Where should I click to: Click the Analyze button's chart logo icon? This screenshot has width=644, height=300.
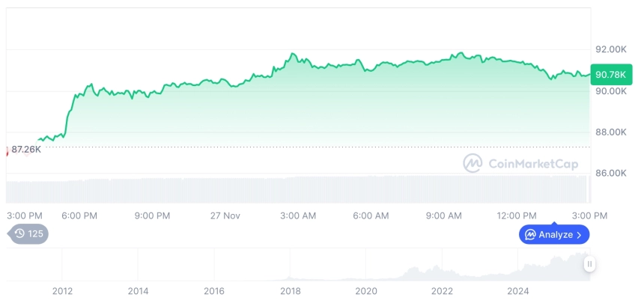point(530,235)
